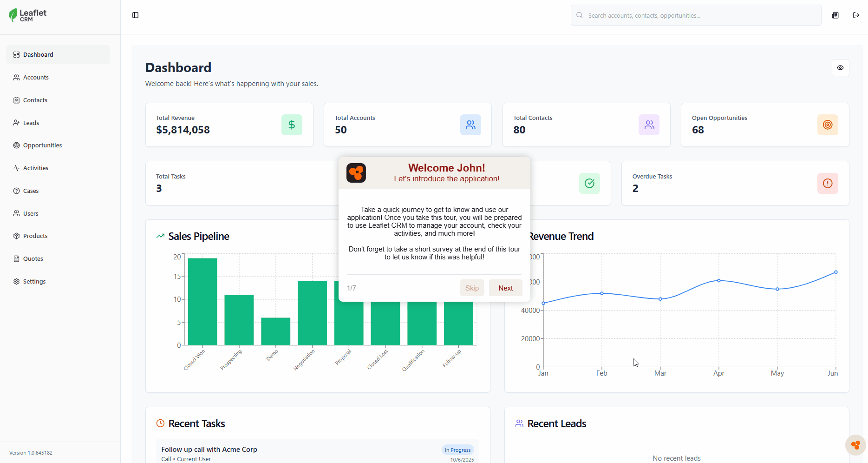Open the documentation icon near search
The width and height of the screenshot is (868, 463).
(835, 15)
